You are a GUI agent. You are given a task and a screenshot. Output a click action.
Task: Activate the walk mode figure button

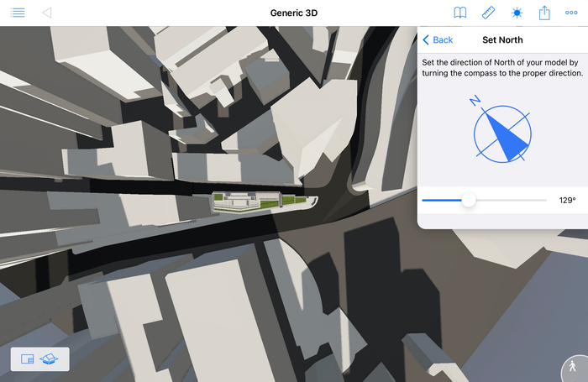(x=574, y=368)
